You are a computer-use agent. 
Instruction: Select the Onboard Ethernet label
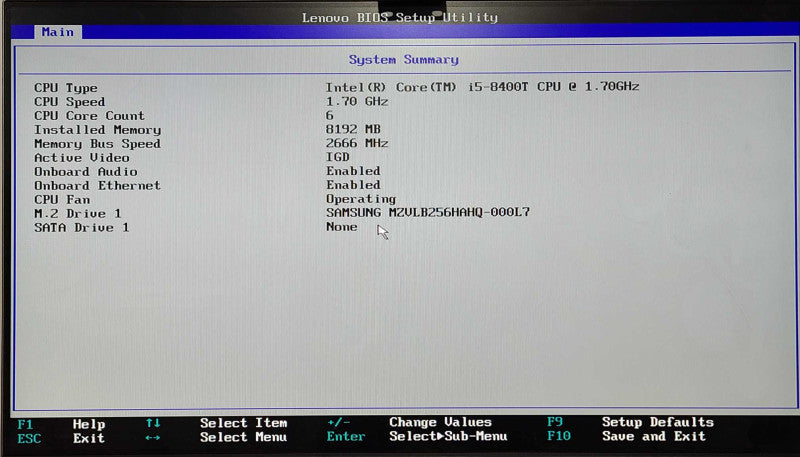pyautogui.click(x=97, y=186)
